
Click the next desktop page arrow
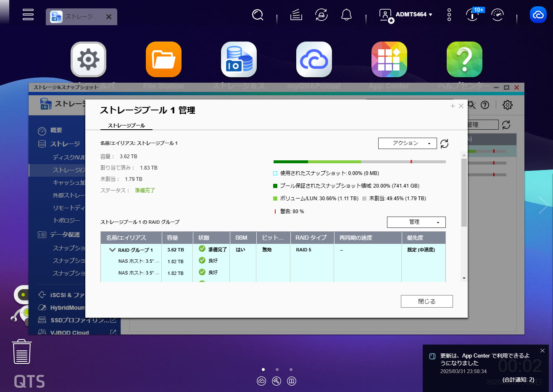(x=544, y=205)
